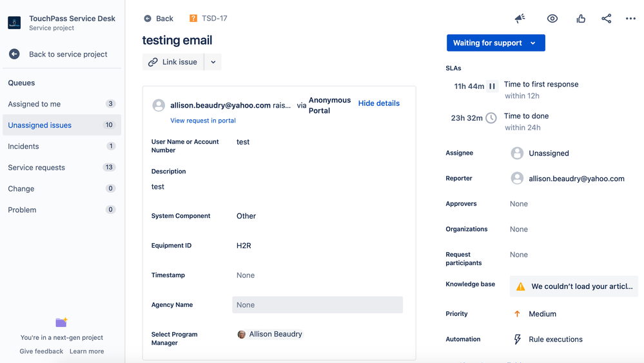Click Give feedback link
This screenshot has height=363, width=644.
pos(41,351)
